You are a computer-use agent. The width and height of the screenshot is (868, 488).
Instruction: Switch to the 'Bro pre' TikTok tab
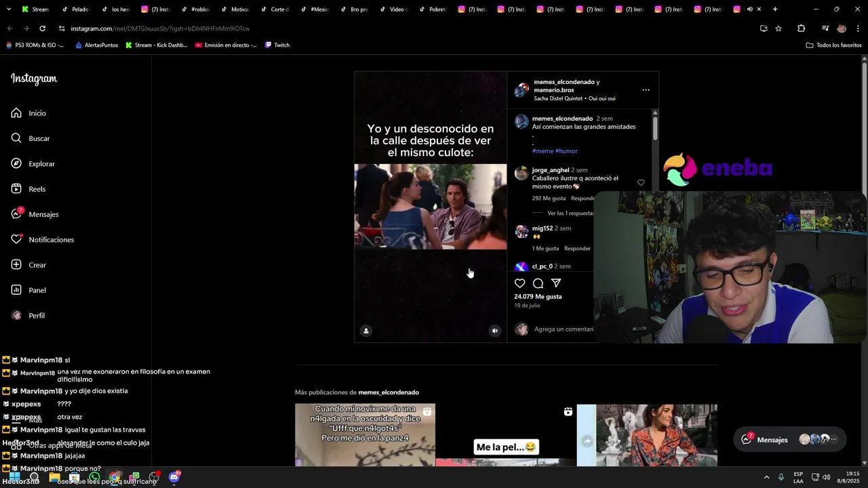(x=353, y=9)
